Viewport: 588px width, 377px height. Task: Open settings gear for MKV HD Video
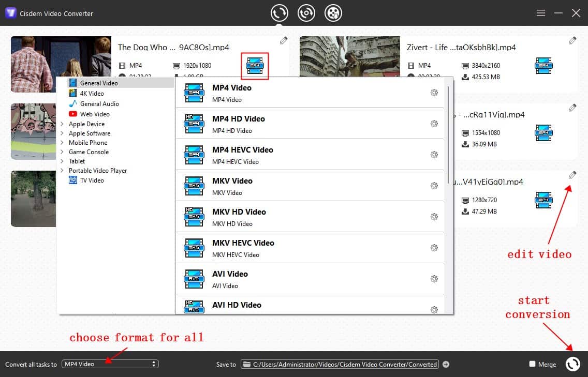434,217
